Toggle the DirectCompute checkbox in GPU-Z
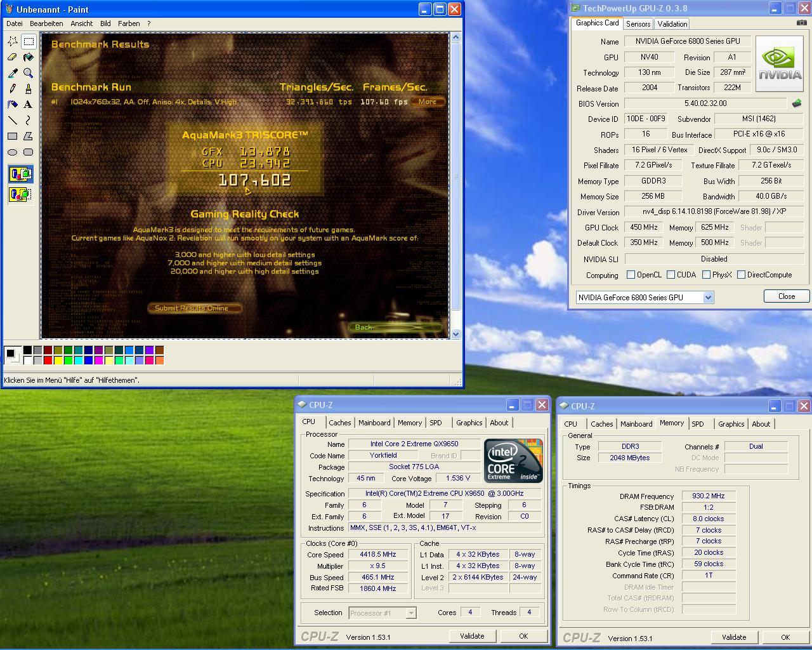 tap(741, 275)
